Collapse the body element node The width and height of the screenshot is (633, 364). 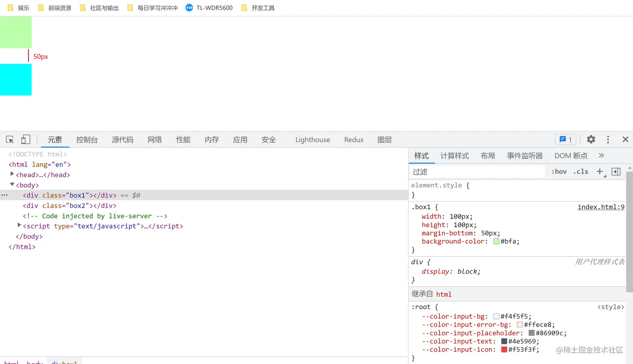pos(12,185)
